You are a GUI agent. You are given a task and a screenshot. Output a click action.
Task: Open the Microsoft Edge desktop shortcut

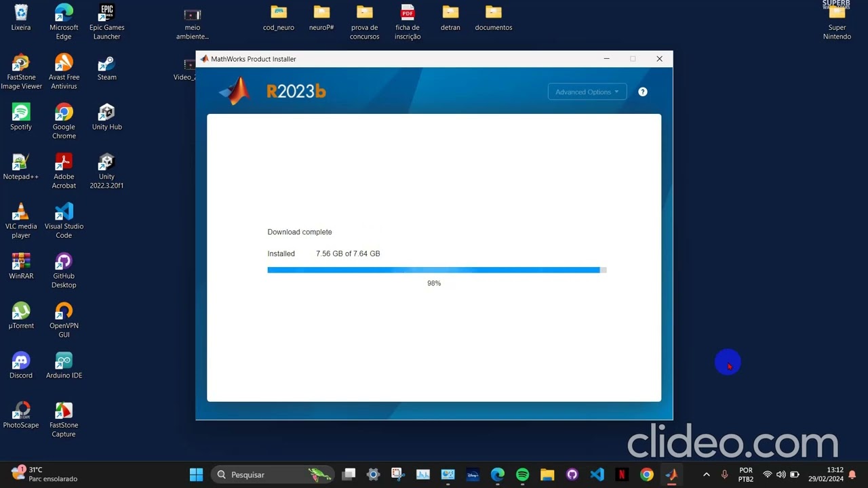click(x=64, y=22)
